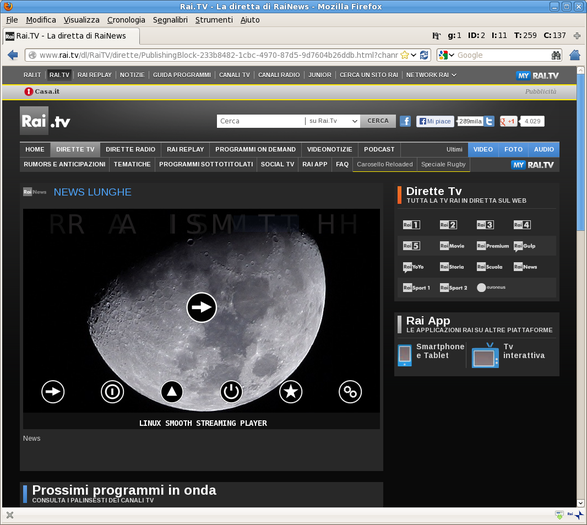Click the large arrow in the player center
The image size is (587, 525).
tap(201, 307)
